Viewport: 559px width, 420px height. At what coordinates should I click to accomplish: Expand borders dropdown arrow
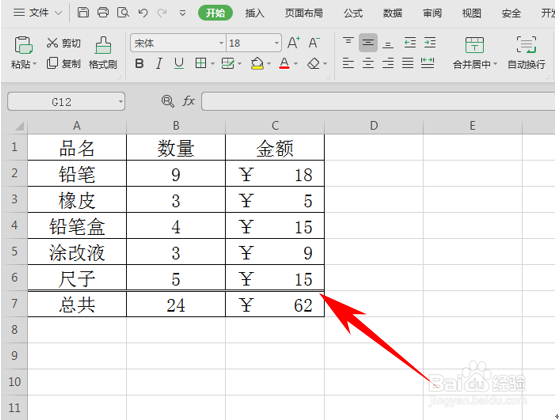pos(212,64)
